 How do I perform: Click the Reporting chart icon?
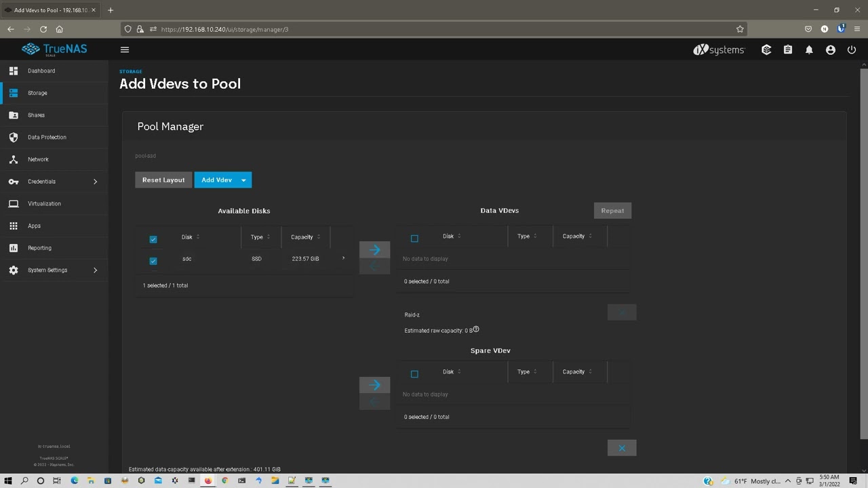pos(13,248)
